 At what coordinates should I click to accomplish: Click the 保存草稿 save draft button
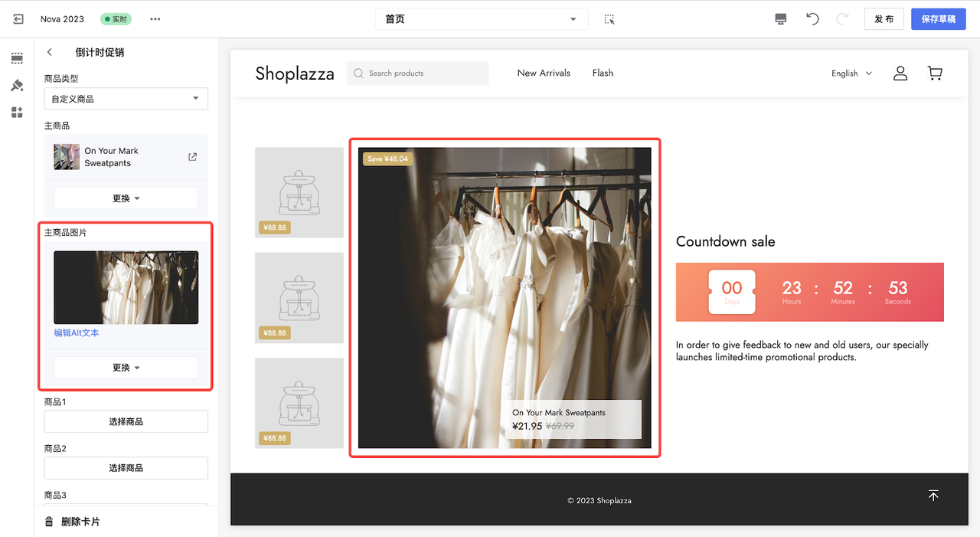[x=938, y=19]
